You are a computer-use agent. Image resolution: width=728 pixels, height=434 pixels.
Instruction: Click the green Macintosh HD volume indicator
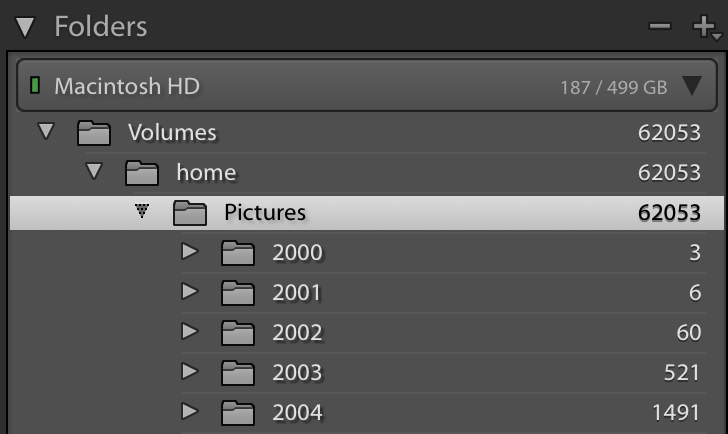(x=36, y=86)
